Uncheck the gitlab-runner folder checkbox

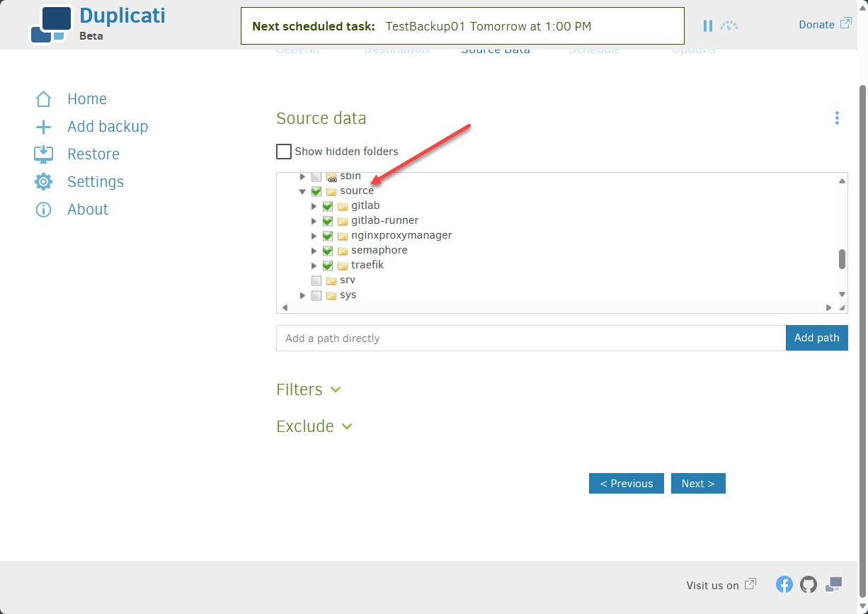(328, 221)
